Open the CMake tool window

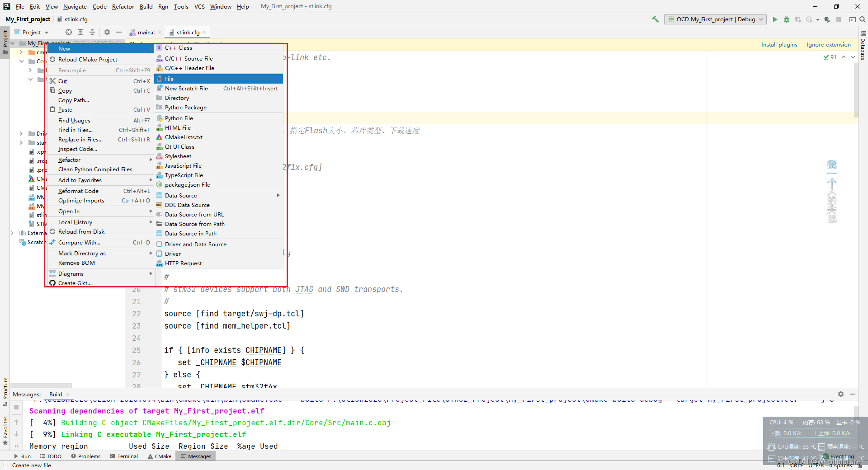click(x=159, y=456)
